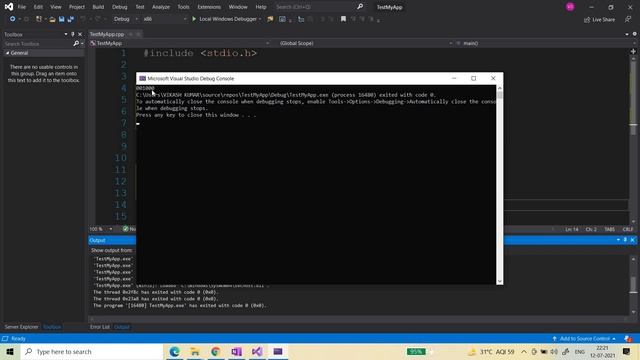Click the Ready status bar text
640x360 pixels.
18,339
